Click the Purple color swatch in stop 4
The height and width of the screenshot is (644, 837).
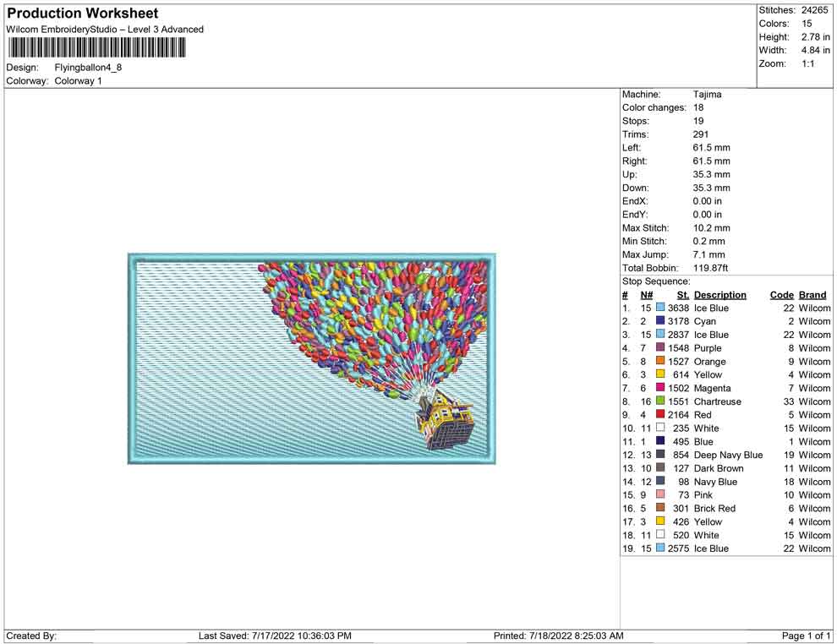[x=660, y=347]
